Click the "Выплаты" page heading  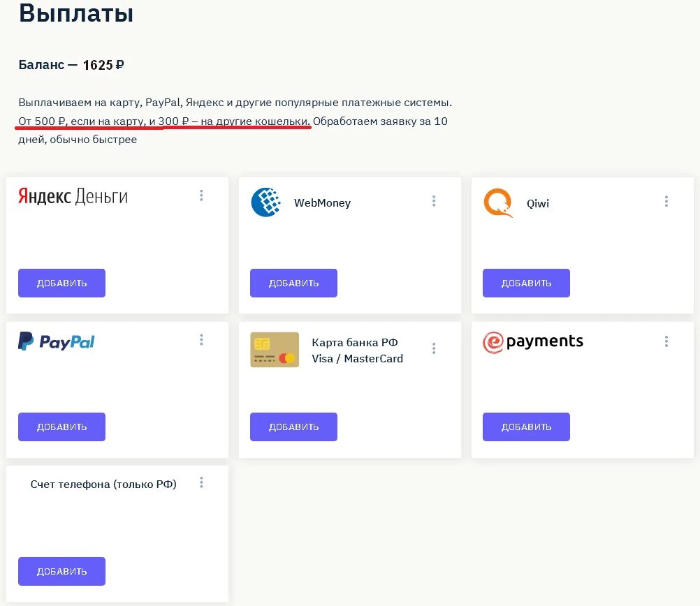[76, 13]
